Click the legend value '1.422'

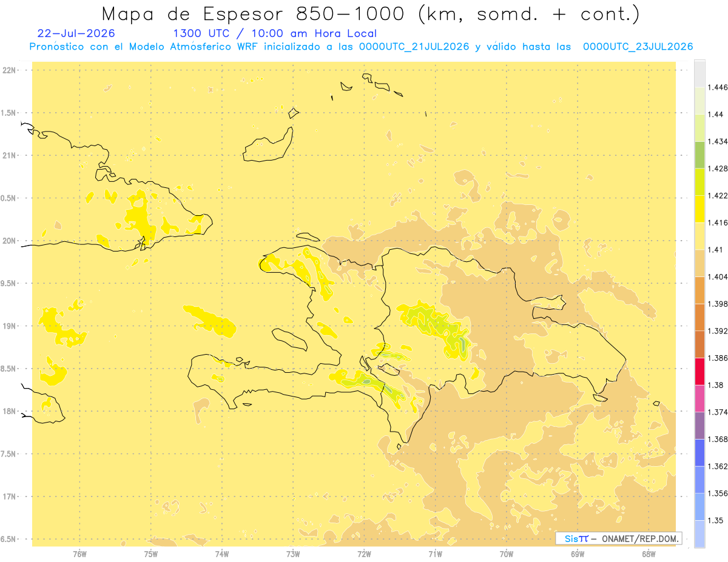coord(717,196)
